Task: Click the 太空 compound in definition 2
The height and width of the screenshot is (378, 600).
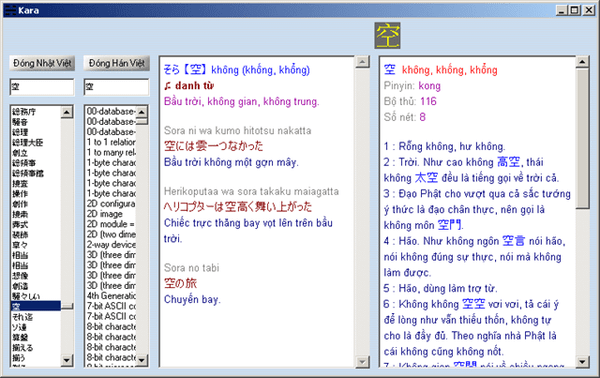Action: point(427,178)
